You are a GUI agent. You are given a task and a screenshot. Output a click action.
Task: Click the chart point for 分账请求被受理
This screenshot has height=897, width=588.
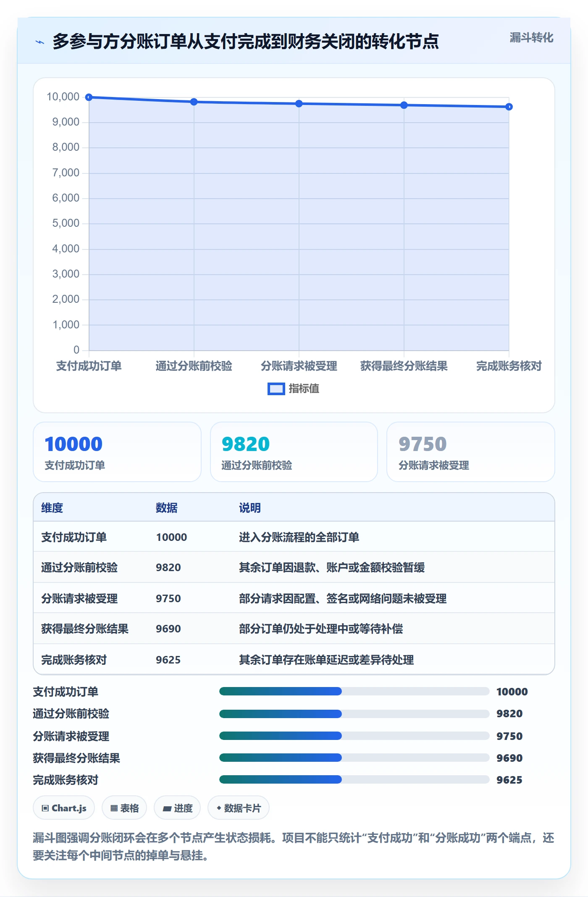pos(299,104)
